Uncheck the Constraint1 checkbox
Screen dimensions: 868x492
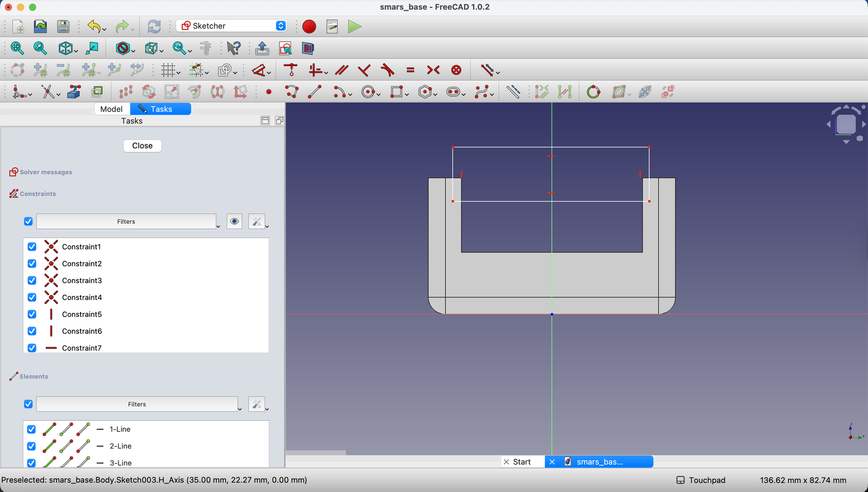pos(32,246)
